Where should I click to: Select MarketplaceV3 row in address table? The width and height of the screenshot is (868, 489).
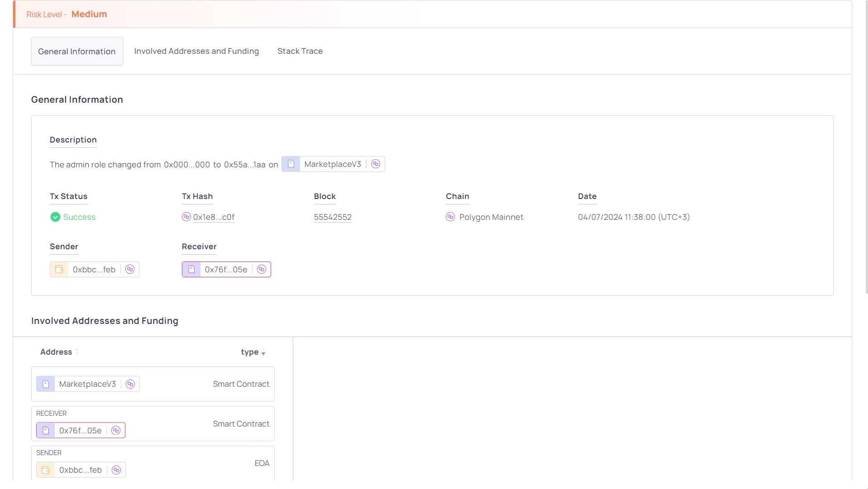coord(181,384)
